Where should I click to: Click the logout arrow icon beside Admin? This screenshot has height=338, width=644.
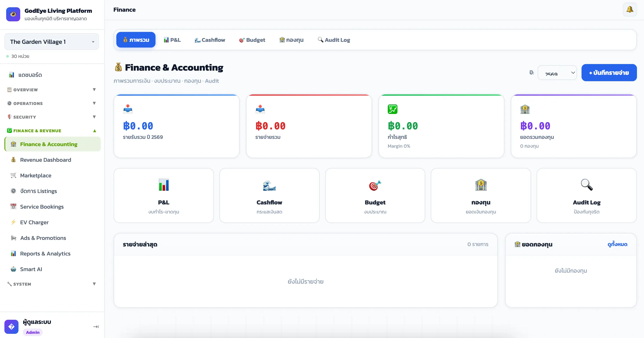(x=96, y=327)
